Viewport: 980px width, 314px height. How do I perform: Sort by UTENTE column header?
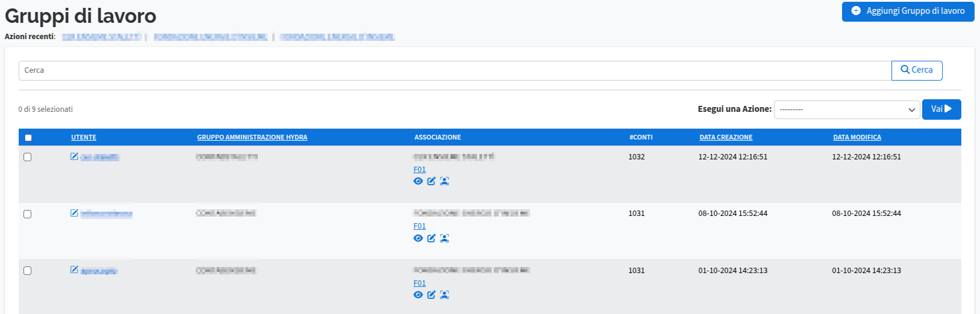coord(84,138)
